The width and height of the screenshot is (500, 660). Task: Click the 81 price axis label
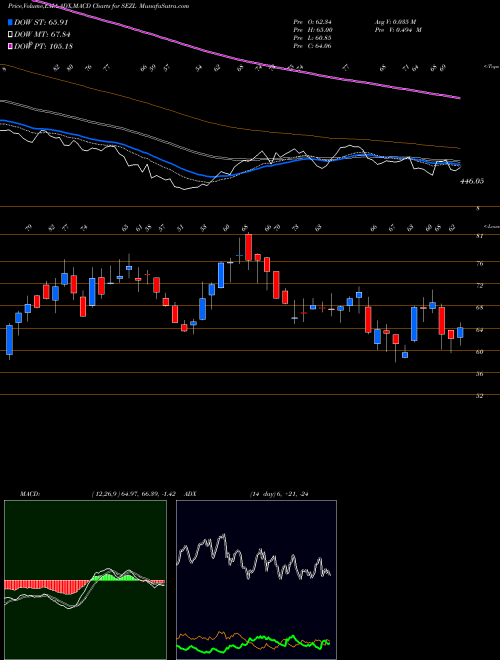tap(479, 237)
